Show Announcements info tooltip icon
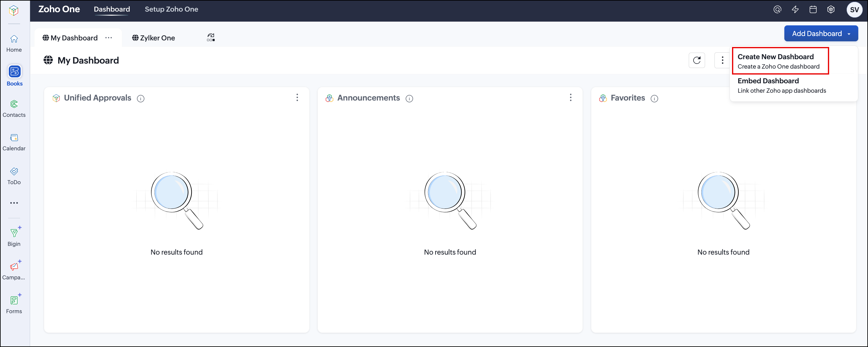868x347 pixels. pyautogui.click(x=409, y=98)
